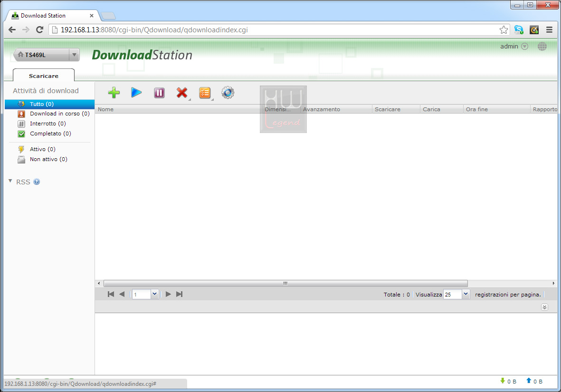Select the Scaricare tab
This screenshot has width=561, height=392.
click(x=44, y=76)
